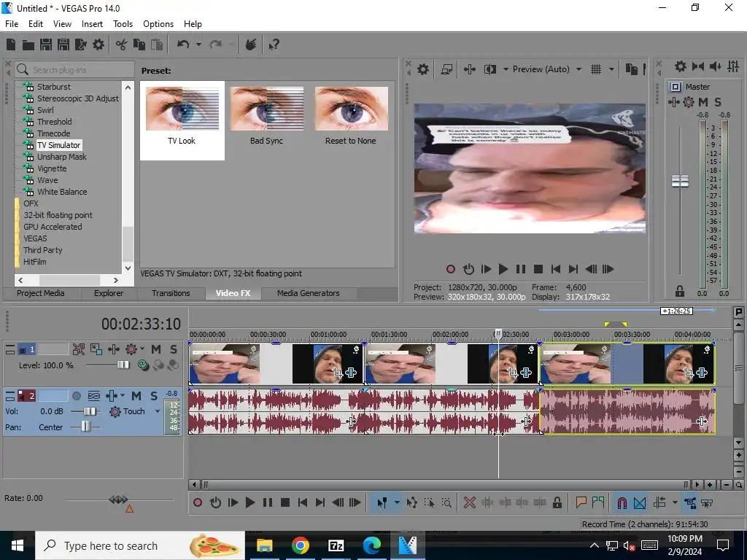Screen dimensions: 747x560
Task: Open the edit tool selector dropdown arrow
Action: pos(397,502)
